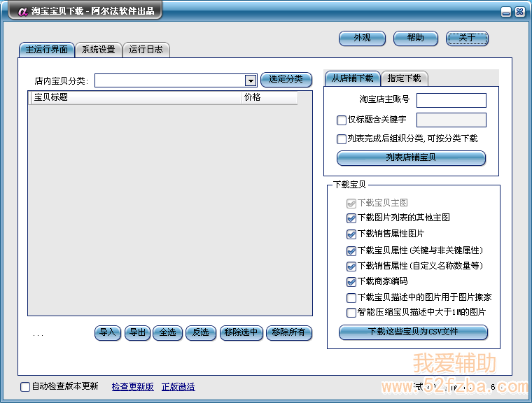Uncheck 下载销售属性图片 checkbox
Image resolution: width=532 pixels, height=403 pixels.
pyautogui.click(x=351, y=234)
